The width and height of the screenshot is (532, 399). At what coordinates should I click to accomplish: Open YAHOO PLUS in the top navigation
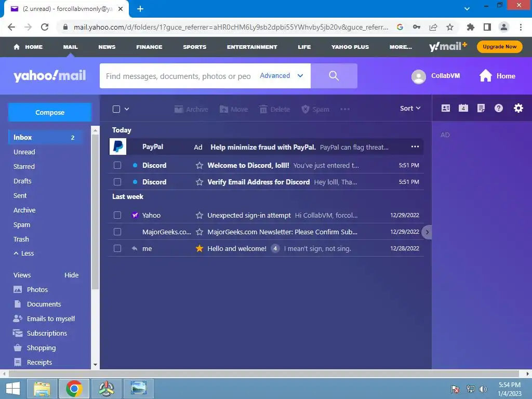coord(350,47)
